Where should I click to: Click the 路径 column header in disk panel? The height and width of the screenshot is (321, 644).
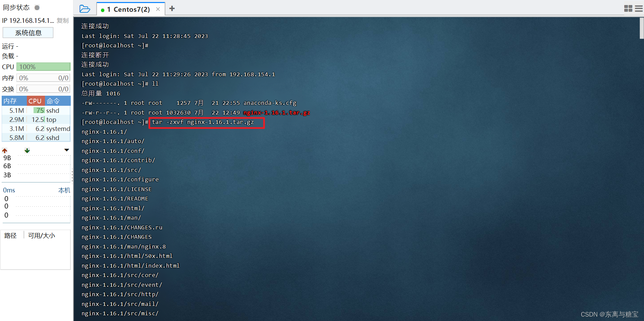[10, 236]
